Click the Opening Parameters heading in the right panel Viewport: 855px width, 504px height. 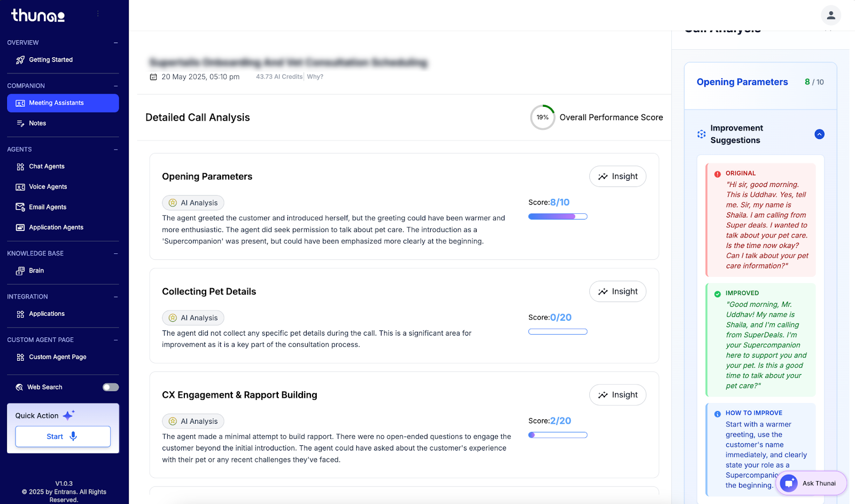(x=742, y=82)
